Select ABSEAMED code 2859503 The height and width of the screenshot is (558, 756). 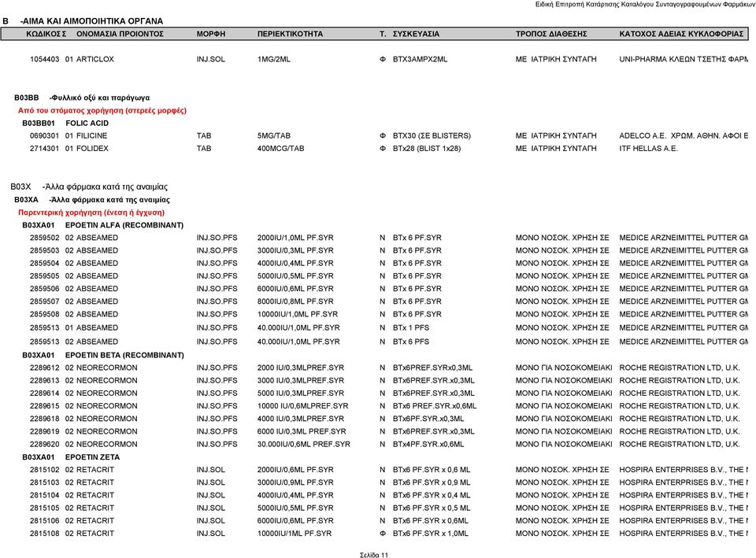pyautogui.click(x=44, y=250)
